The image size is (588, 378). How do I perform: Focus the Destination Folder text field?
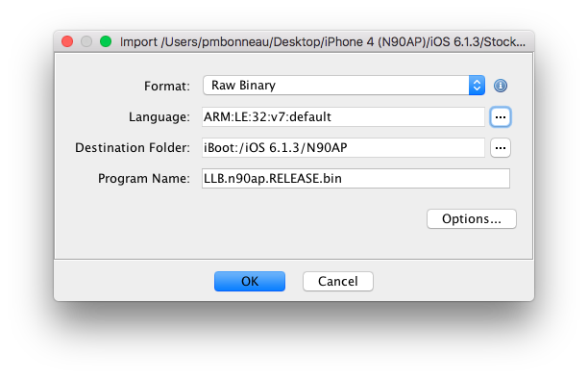[343, 147]
